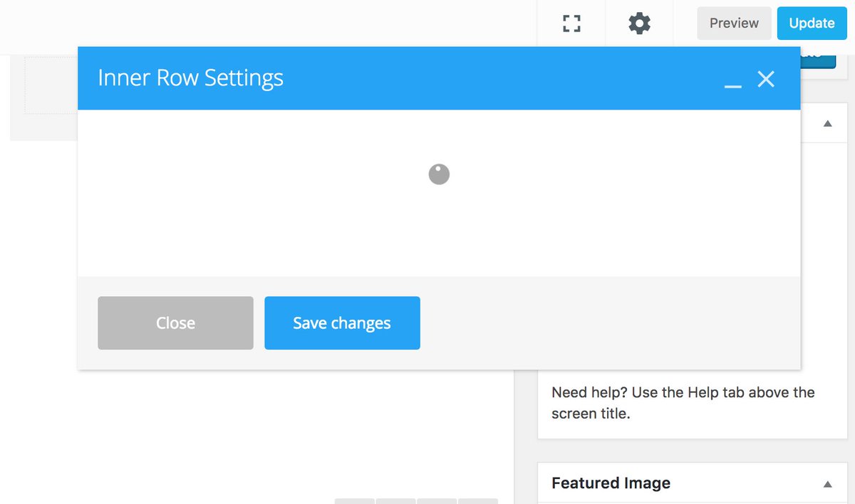Click the grey Close button
Screen dimensions: 855x504
pos(175,323)
